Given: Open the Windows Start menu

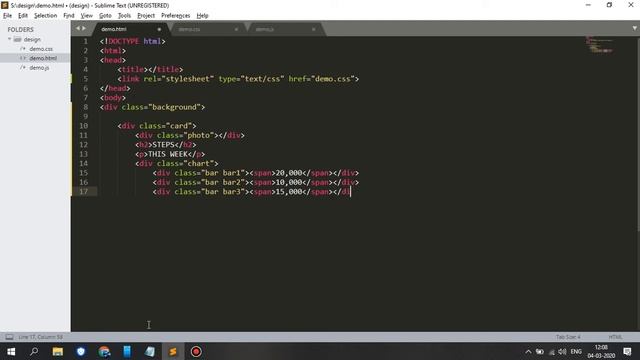Looking at the screenshot, I should click(11, 351).
